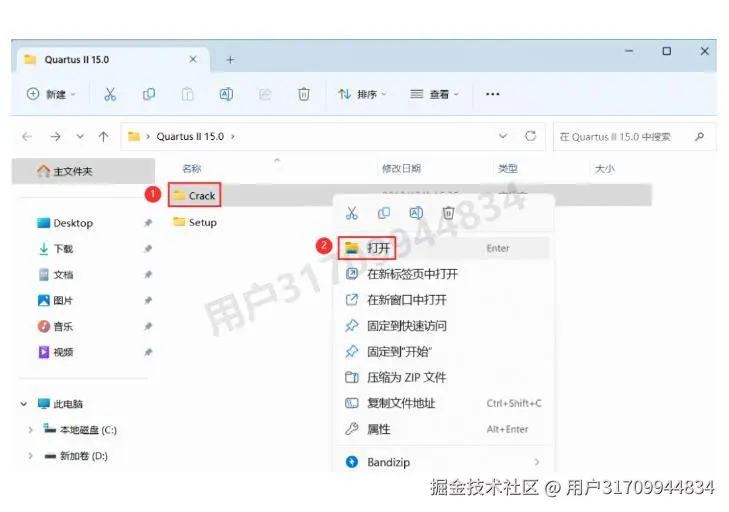This screenshot has width=729, height=512.
Task: Open the Bandizip submenu
Action: tap(444, 462)
